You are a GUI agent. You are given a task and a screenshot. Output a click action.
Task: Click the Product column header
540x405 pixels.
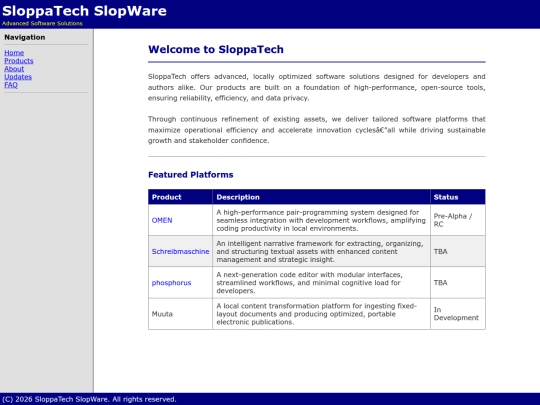pyautogui.click(x=180, y=197)
